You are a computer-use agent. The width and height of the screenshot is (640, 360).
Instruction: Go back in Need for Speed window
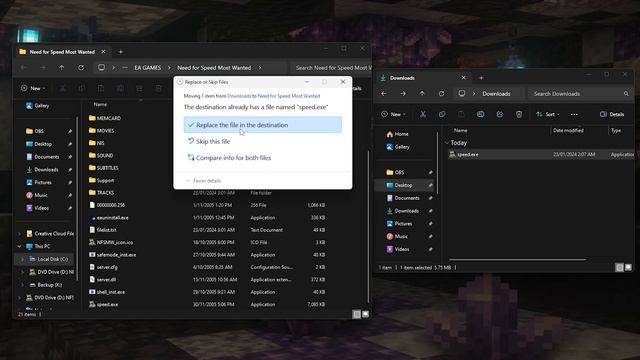tap(24, 68)
